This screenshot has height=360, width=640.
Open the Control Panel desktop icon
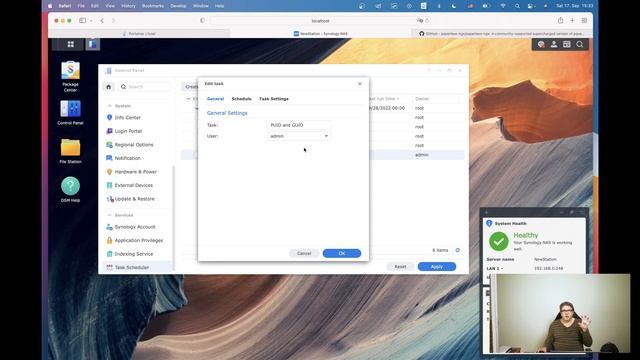(70, 112)
